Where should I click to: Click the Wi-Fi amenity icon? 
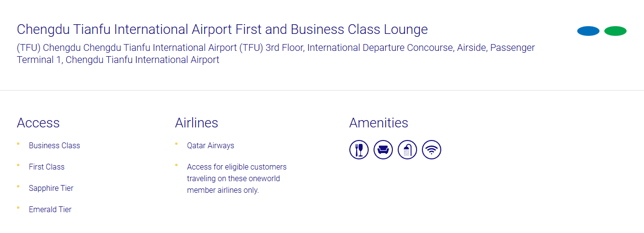pos(432,150)
